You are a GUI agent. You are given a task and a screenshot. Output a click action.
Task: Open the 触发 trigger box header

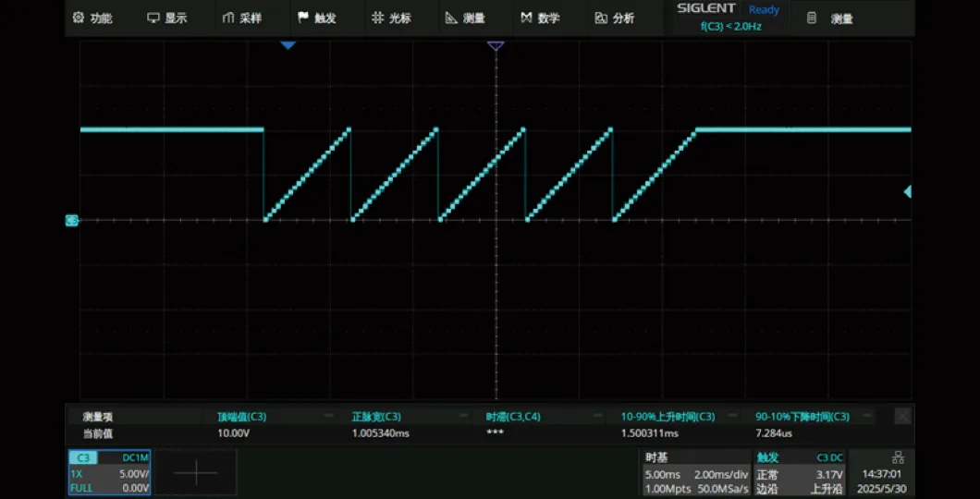point(767,457)
